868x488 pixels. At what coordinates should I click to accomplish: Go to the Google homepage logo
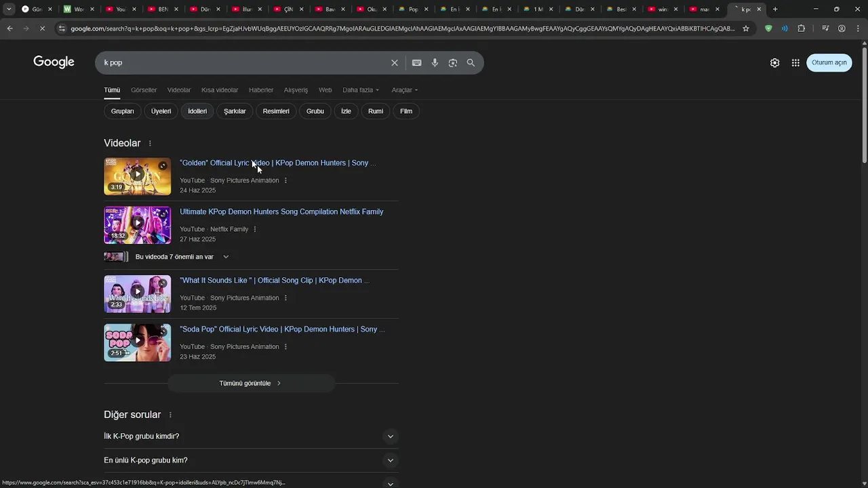pyautogui.click(x=54, y=62)
